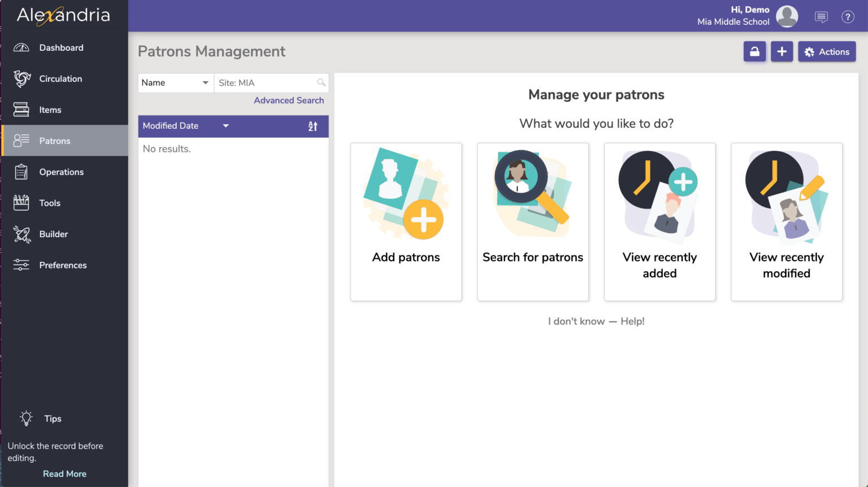Viewport: 868px width, 487px height.
Task: Click the lock record icon button
Action: (754, 51)
